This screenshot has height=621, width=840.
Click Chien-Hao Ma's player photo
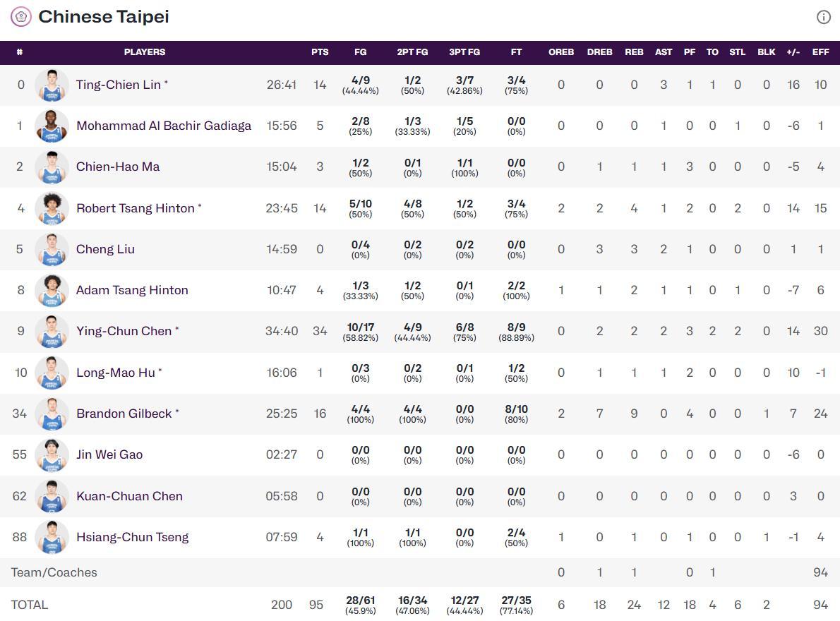[x=52, y=167]
